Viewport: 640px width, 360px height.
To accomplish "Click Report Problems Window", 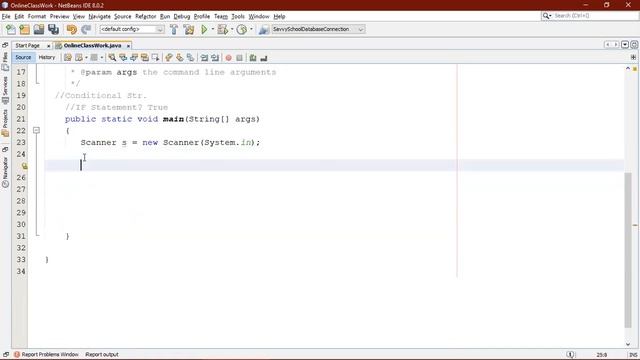I will coord(46,354).
